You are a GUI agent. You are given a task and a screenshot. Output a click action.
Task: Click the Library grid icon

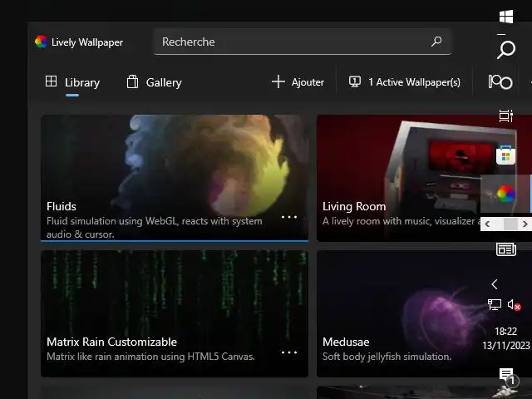pyautogui.click(x=51, y=81)
